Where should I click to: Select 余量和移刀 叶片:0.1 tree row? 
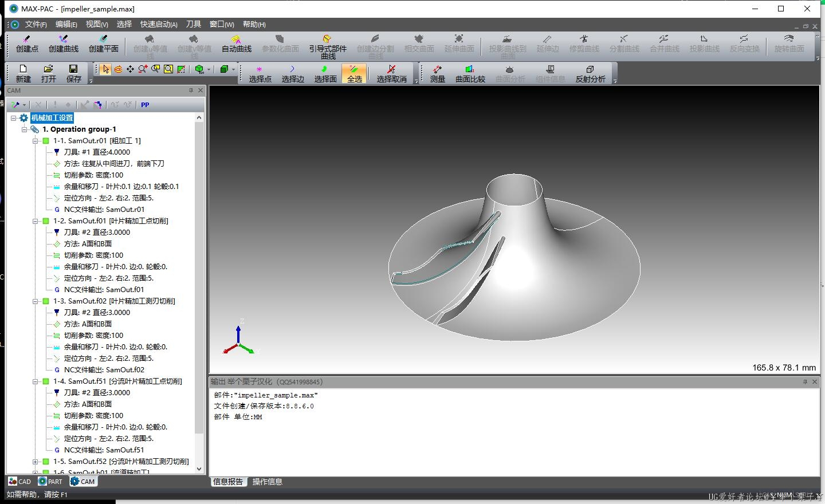pos(121,187)
